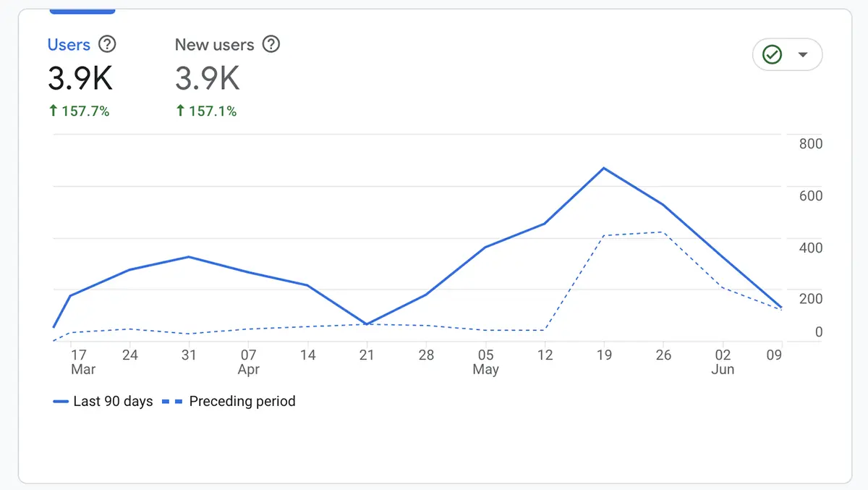The width and height of the screenshot is (868, 490).
Task: Select the peak data point near May 19
Action: click(605, 169)
